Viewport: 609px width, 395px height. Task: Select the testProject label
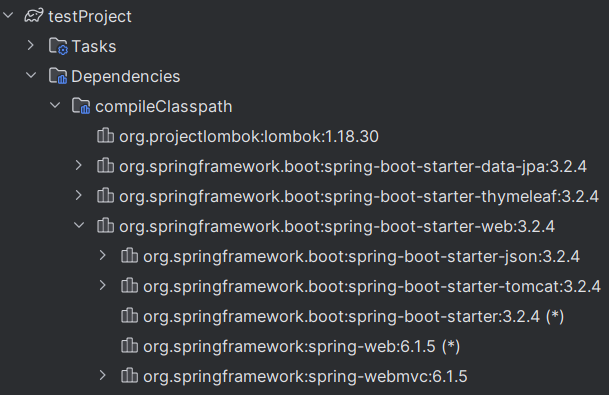90,17
